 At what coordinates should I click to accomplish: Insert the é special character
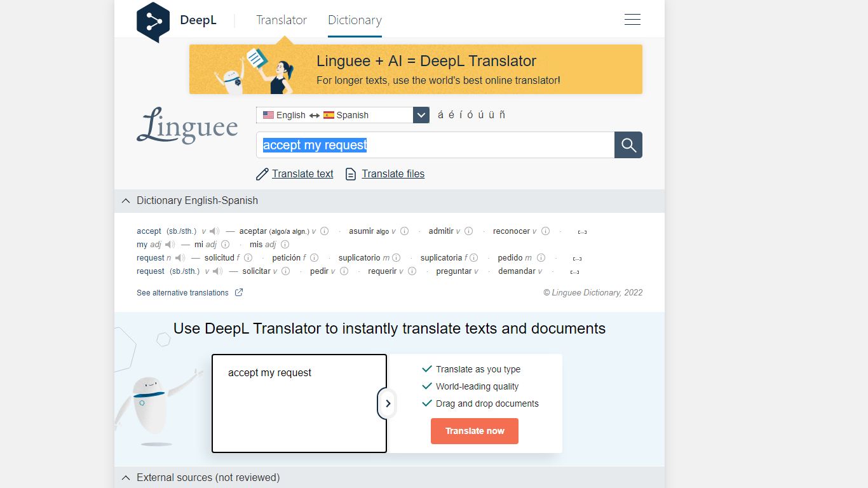click(x=451, y=115)
